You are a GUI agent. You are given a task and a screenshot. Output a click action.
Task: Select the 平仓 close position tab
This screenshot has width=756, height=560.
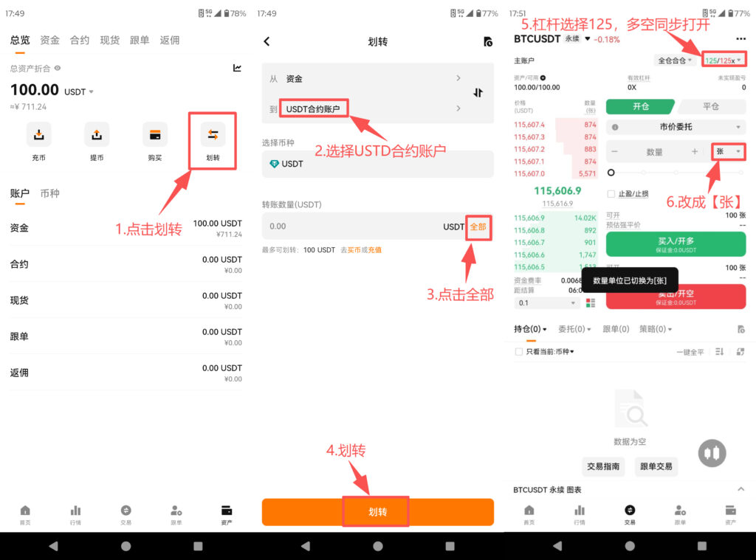(711, 107)
